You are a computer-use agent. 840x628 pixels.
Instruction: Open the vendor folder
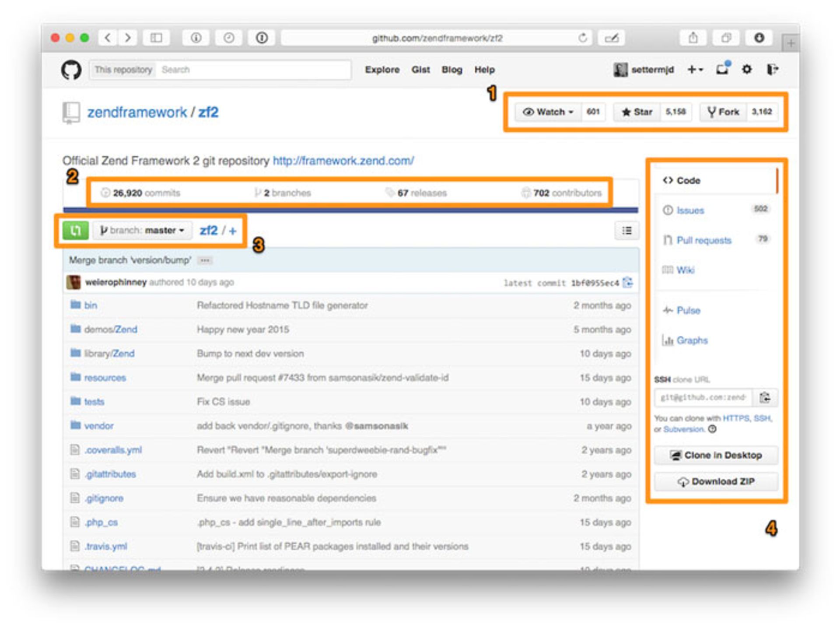(x=99, y=426)
